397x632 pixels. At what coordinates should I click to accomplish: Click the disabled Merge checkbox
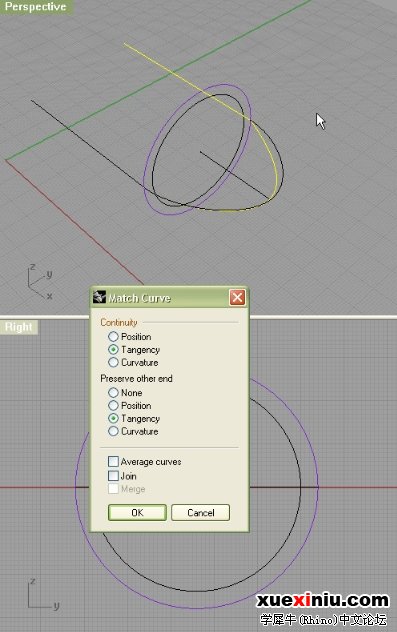click(x=113, y=489)
